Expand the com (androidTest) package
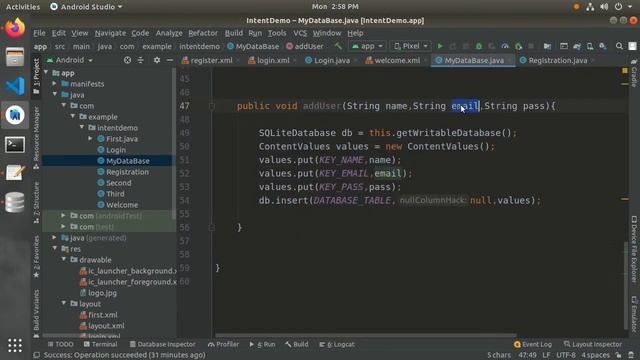Screen dimensions: 640x360 63,216
